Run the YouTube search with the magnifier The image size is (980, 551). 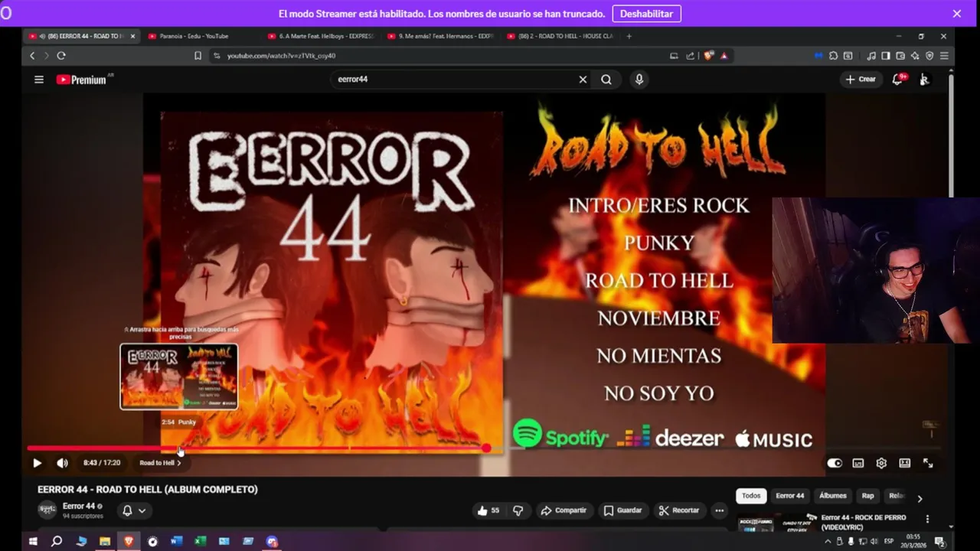[x=606, y=80]
